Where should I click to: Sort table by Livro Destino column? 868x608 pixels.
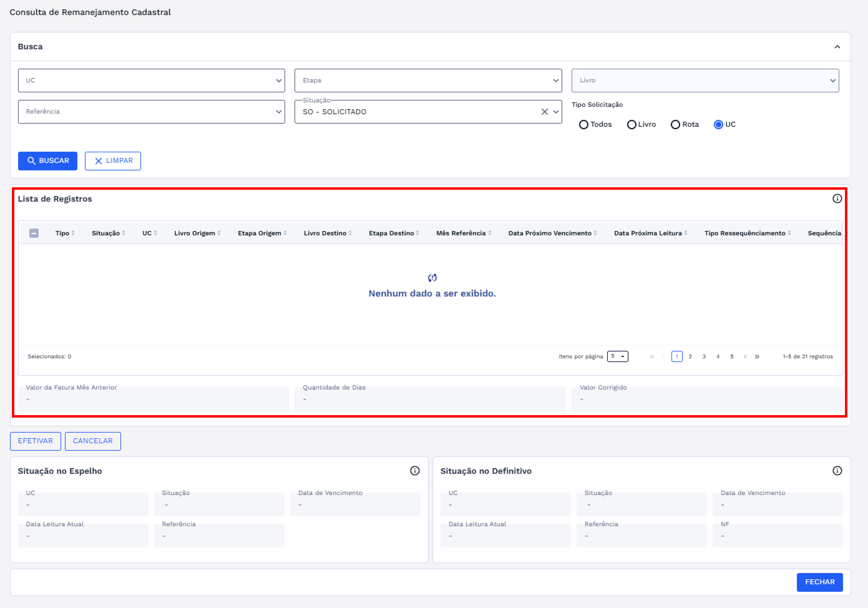point(327,233)
